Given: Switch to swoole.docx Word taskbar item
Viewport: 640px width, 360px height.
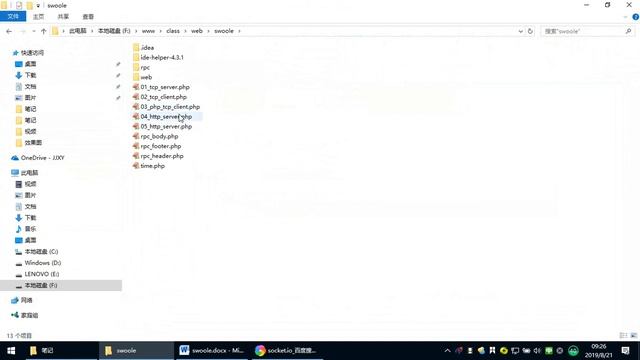Looking at the screenshot, I should (211, 351).
